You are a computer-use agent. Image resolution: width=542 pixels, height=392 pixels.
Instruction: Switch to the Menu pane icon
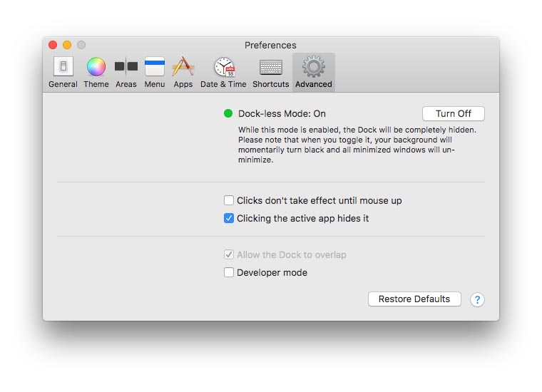point(155,66)
